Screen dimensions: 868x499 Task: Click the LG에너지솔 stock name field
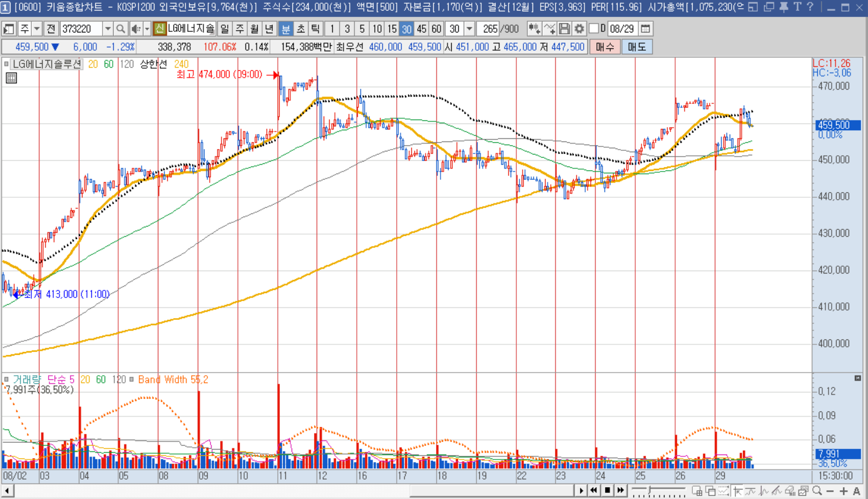pyautogui.click(x=191, y=29)
